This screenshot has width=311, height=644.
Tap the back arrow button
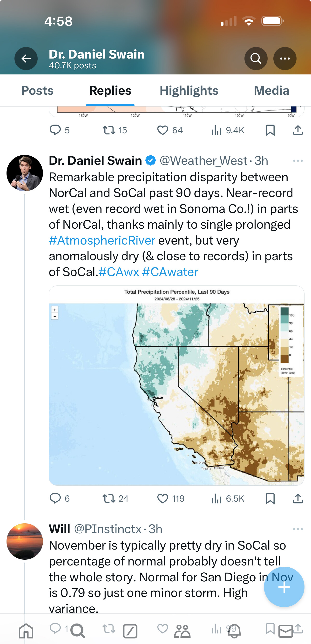coord(26,59)
